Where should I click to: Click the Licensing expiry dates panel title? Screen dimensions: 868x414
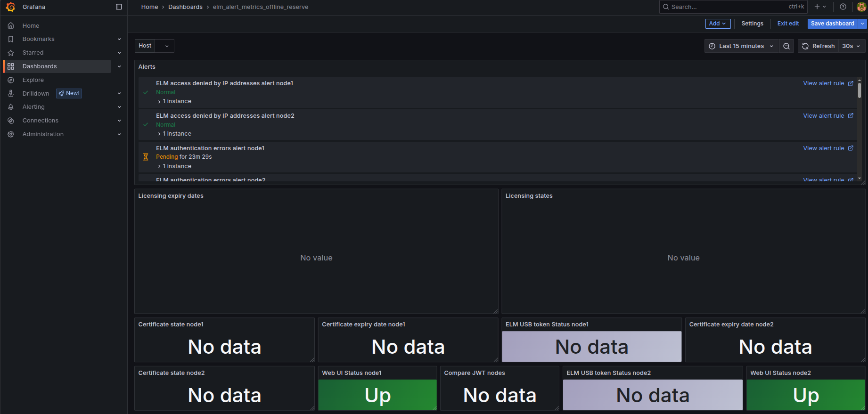click(171, 196)
